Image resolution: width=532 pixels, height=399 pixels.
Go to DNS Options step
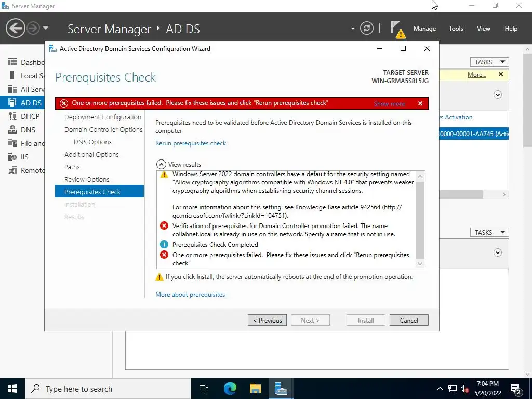tap(92, 142)
